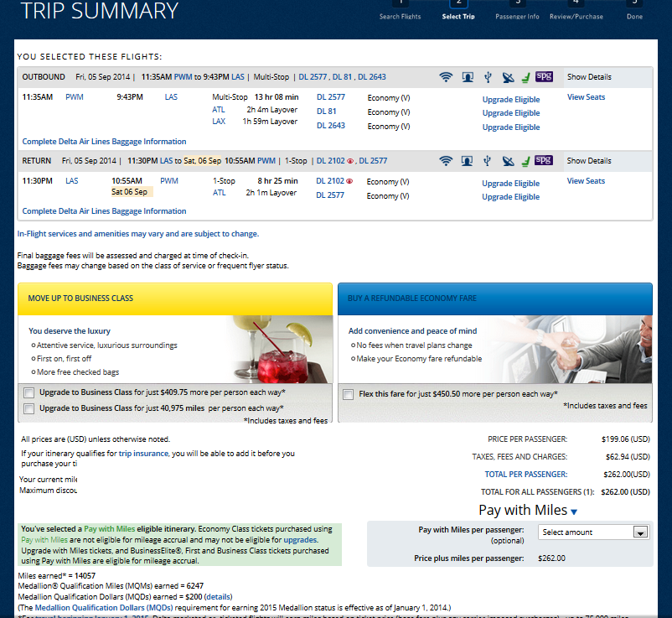
Task: Click the red-eye icon beside DL 2102
Action: (349, 181)
